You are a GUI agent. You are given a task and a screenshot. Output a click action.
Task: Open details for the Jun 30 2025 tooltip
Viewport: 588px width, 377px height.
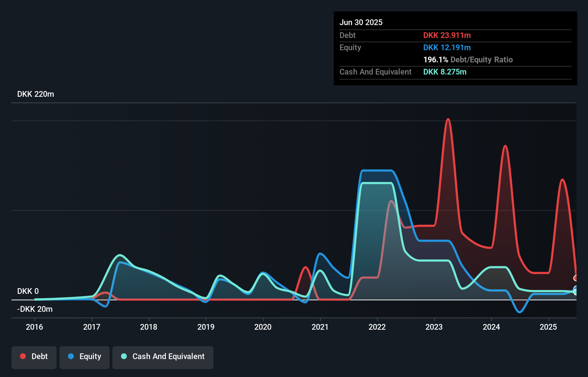point(361,22)
